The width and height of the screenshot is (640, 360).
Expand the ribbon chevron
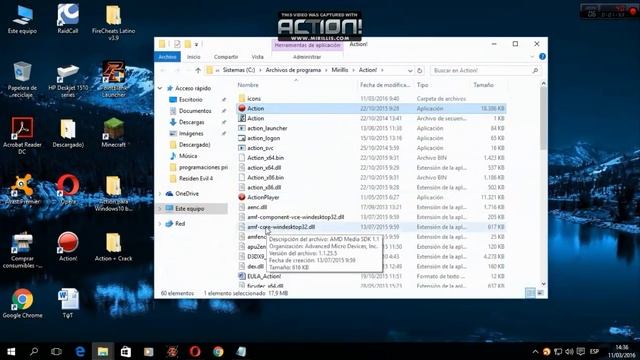(x=532, y=57)
